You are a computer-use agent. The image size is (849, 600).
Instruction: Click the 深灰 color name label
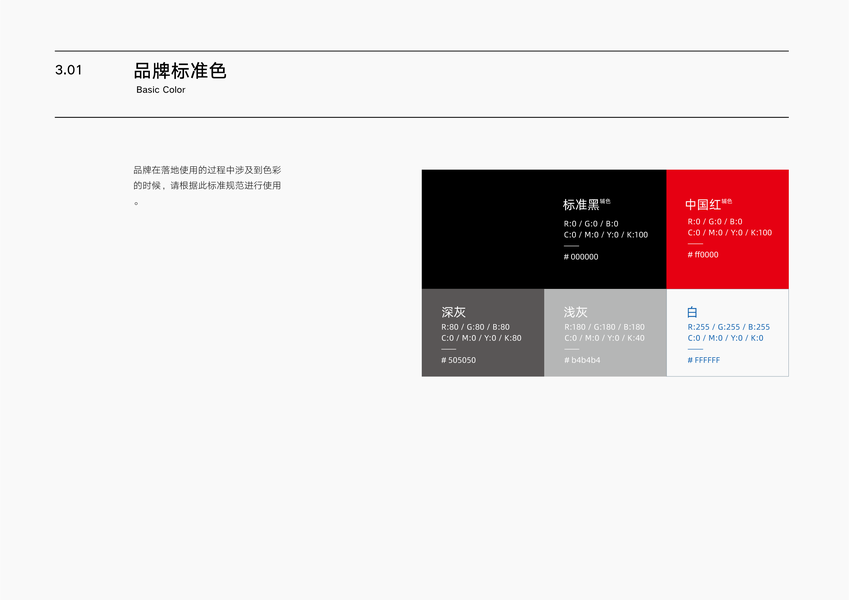click(x=453, y=312)
